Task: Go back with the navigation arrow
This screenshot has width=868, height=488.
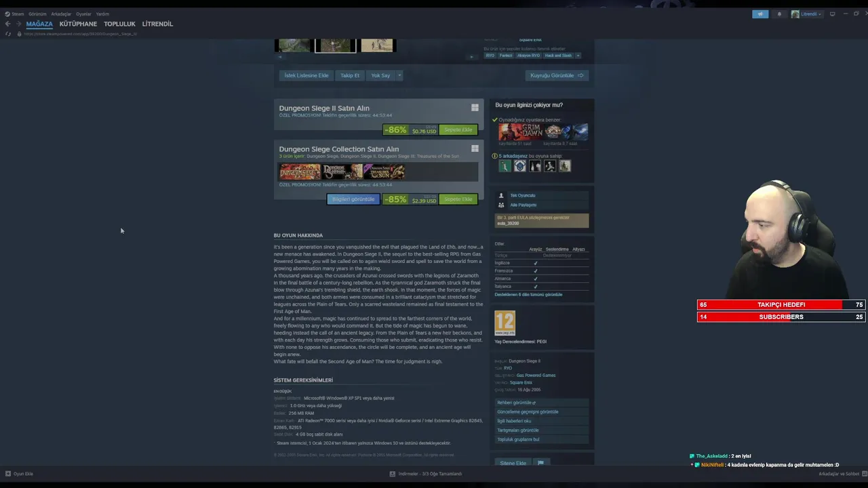Action: (8, 24)
